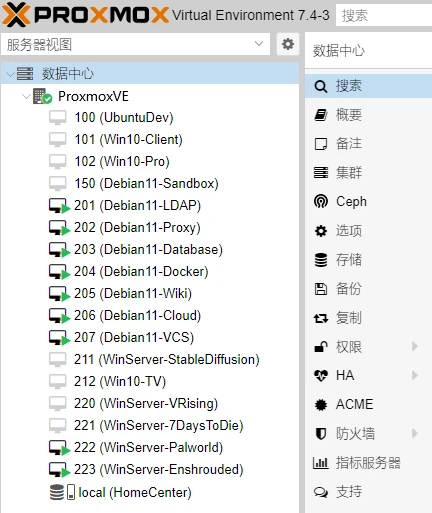Focus the top 搜索 search field
Viewport: 432px width, 513px height.
384,15
